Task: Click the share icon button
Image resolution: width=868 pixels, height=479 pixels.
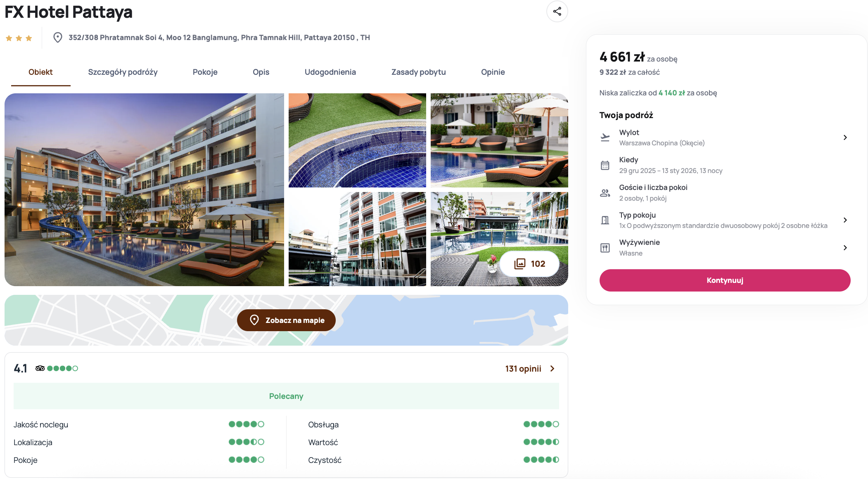Action: 557,12
